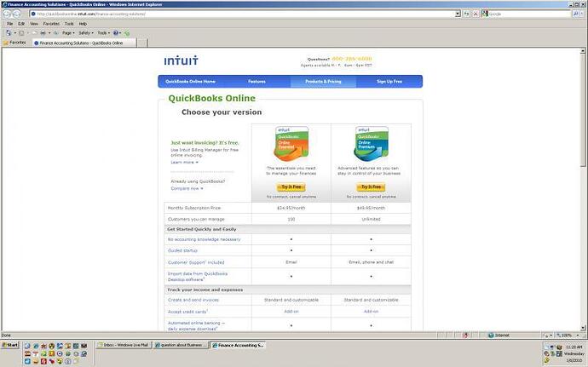Click the browser Back arrow button
This screenshot has height=367, width=588.
pos(7,14)
